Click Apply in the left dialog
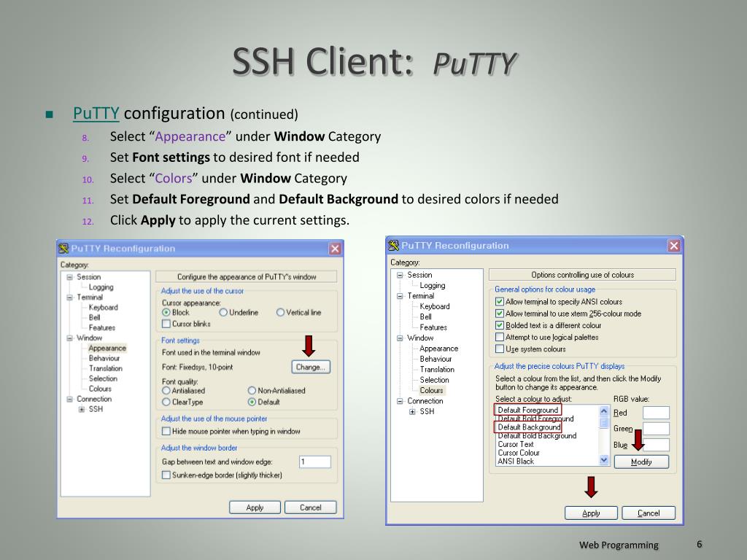The height and width of the screenshot is (560, 747). 255,507
